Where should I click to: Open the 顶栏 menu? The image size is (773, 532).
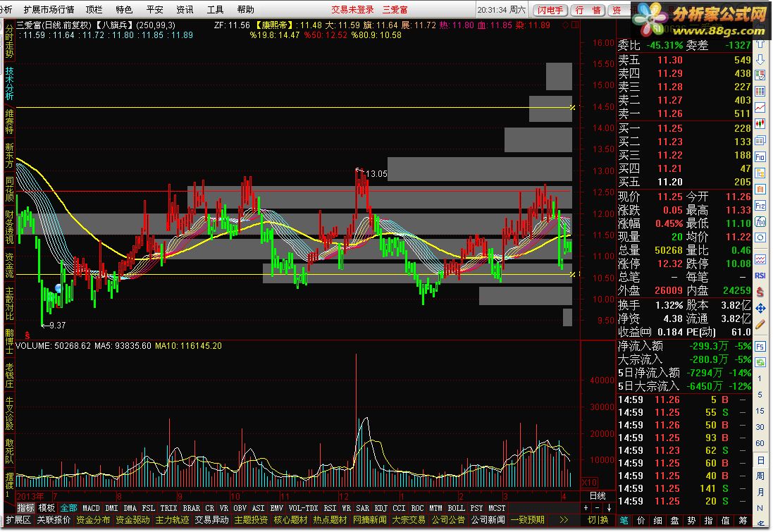[x=94, y=9]
